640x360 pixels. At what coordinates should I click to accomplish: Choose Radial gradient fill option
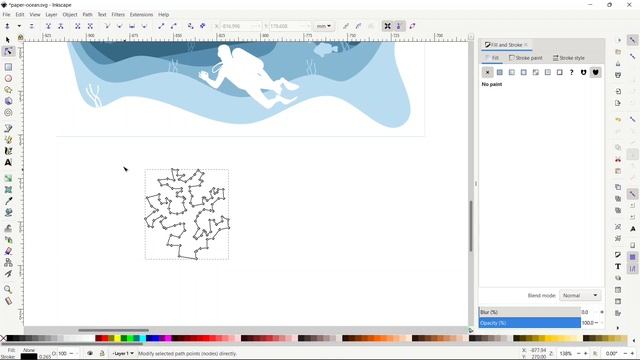tap(524, 72)
